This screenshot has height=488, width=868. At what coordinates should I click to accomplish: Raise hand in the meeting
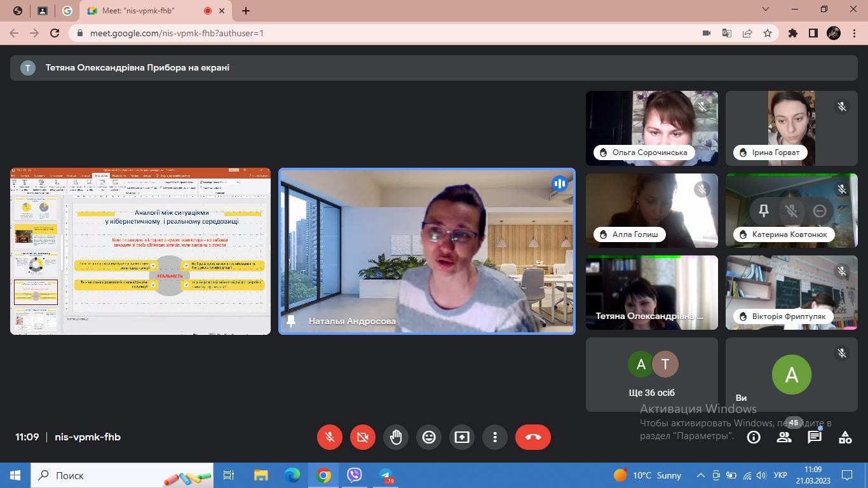click(396, 437)
